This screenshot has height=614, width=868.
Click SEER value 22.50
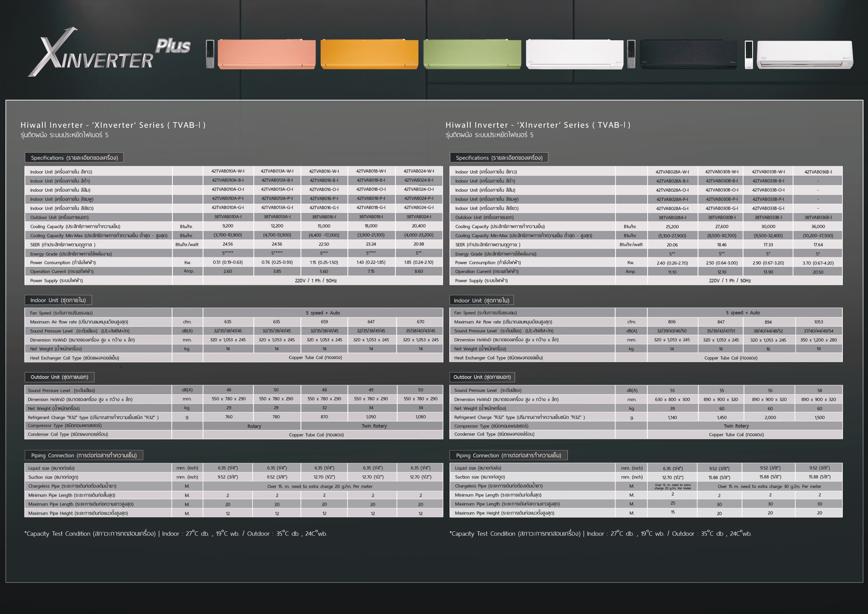[x=324, y=244]
